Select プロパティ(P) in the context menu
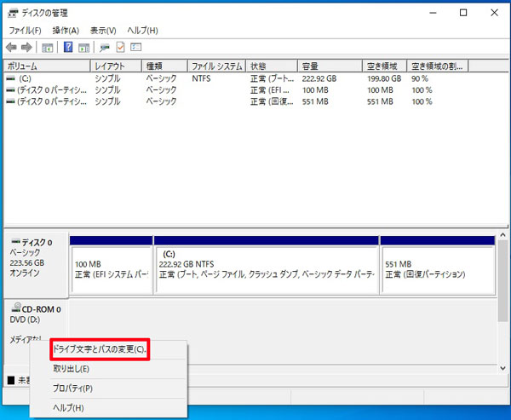Screen dimensions: 511x420 (x=73, y=388)
